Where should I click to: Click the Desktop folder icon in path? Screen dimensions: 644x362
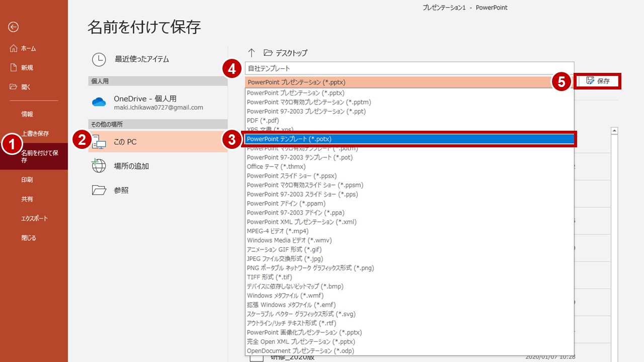268,53
